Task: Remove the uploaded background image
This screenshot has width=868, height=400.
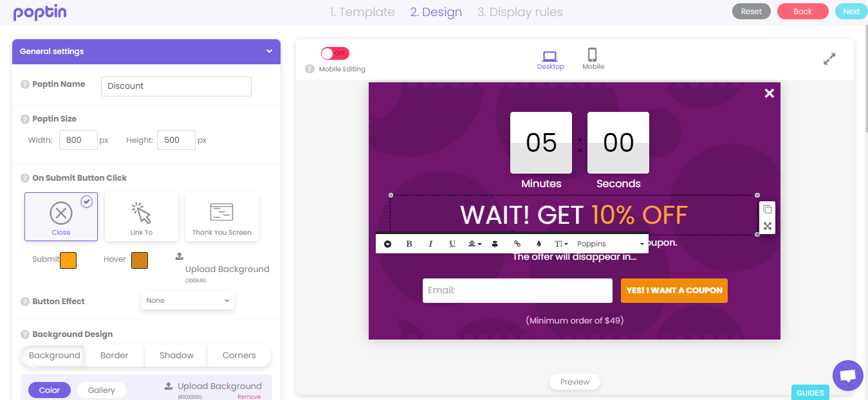Action: [250, 395]
